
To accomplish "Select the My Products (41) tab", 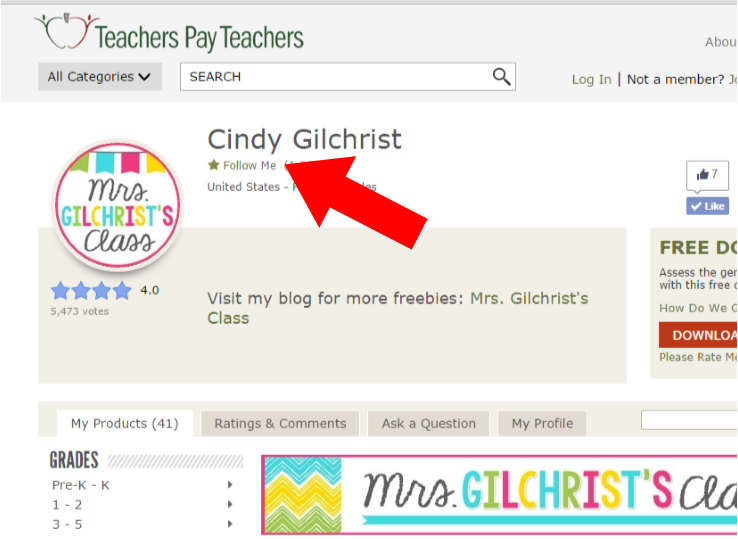I will pos(125,423).
